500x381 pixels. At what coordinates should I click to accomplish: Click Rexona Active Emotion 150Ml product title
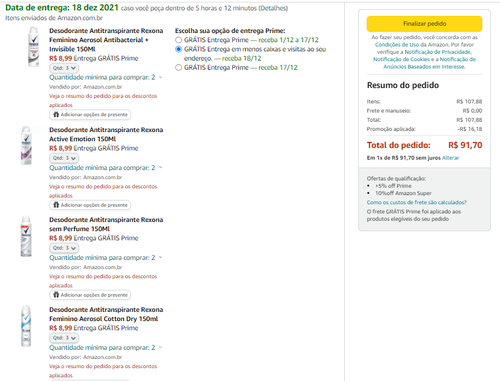(x=106, y=134)
